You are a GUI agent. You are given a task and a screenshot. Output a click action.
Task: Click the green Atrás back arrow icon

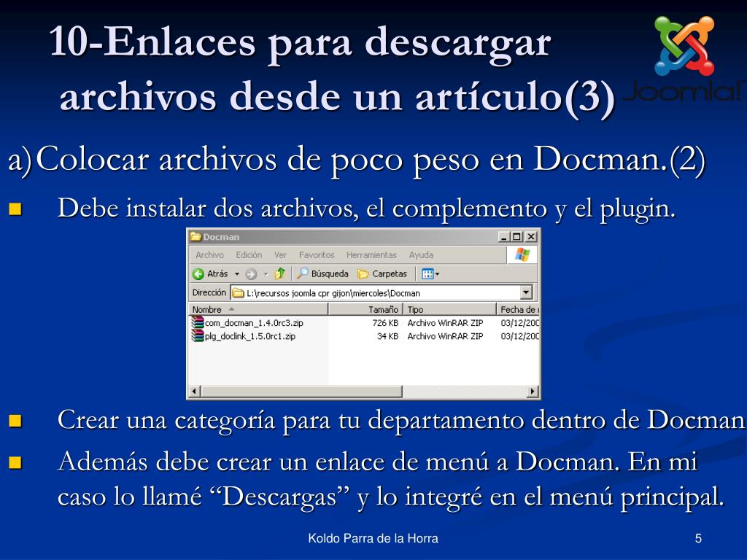tap(198, 274)
